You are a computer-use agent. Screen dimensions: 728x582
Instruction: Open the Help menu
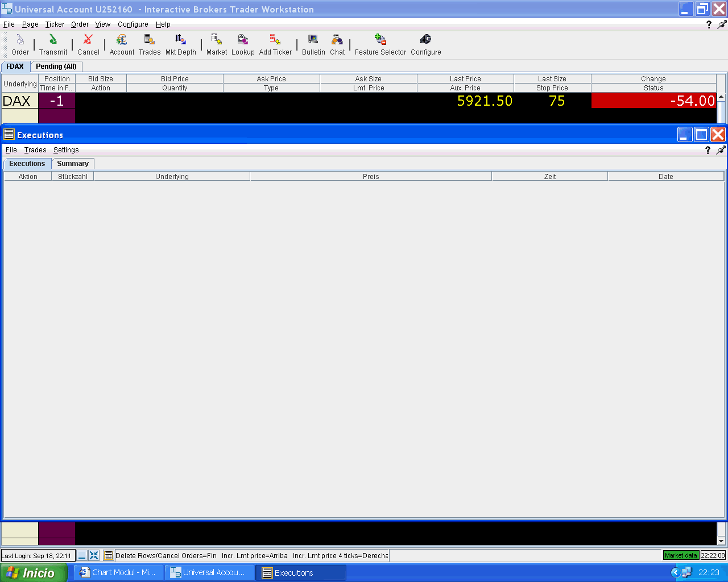tap(163, 24)
